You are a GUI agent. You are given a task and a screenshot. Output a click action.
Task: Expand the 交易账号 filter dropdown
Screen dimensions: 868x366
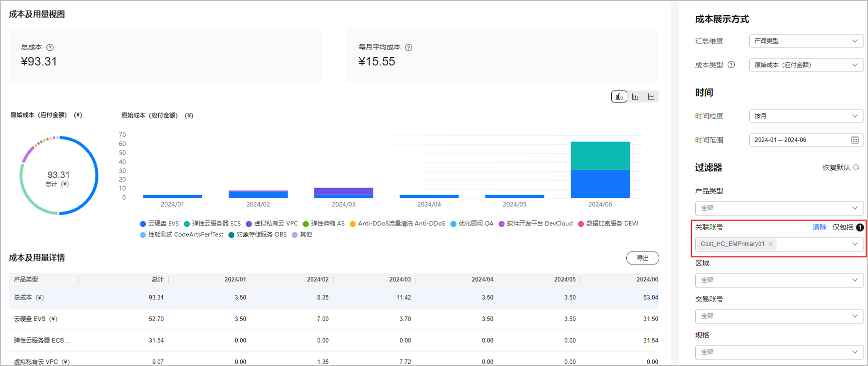click(x=779, y=316)
